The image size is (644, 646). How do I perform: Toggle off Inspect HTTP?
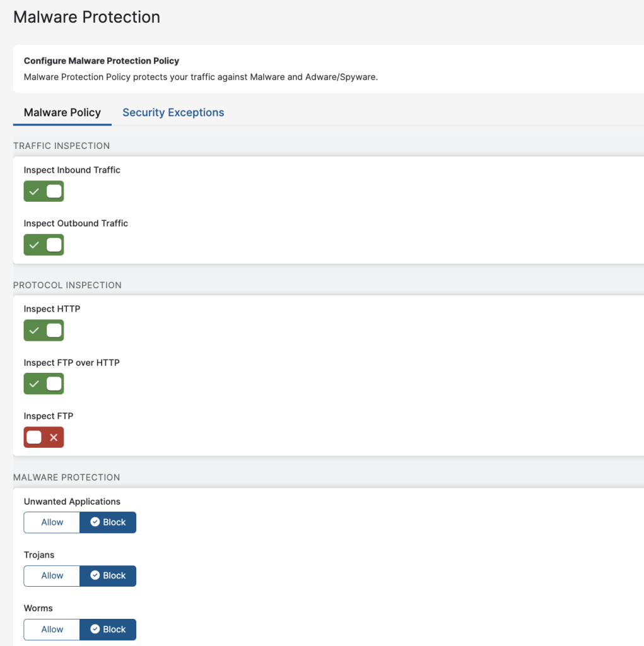(x=44, y=330)
